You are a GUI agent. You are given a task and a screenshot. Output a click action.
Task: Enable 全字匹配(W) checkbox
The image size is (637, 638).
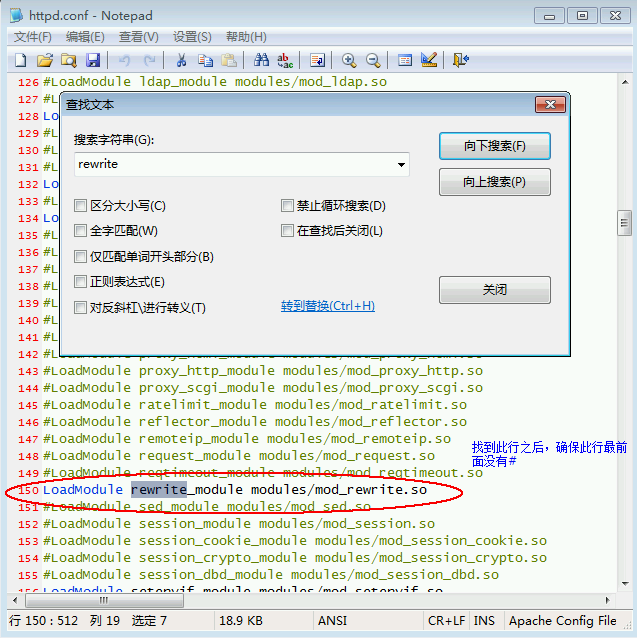(x=81, y=231)
